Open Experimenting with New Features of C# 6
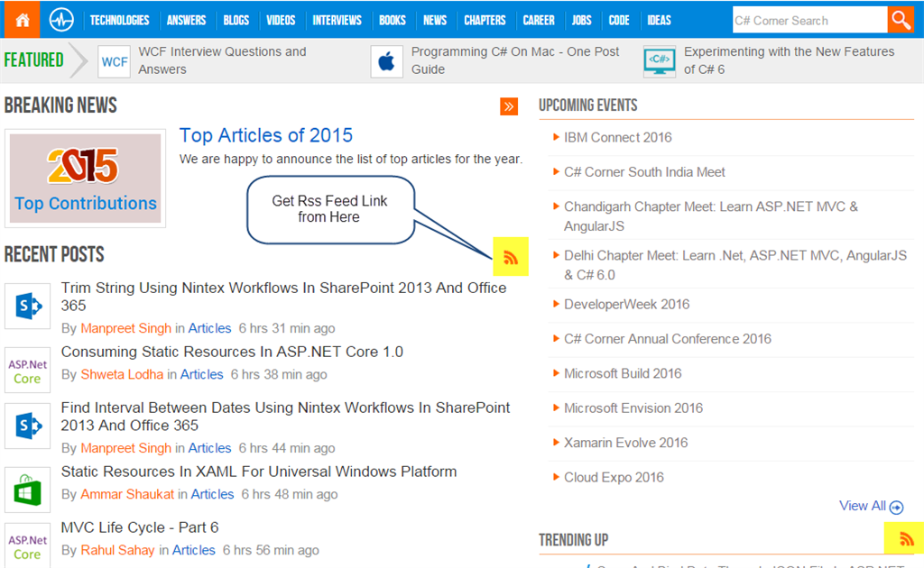This screenshot has width=924, height=568. tap(789, 60)
